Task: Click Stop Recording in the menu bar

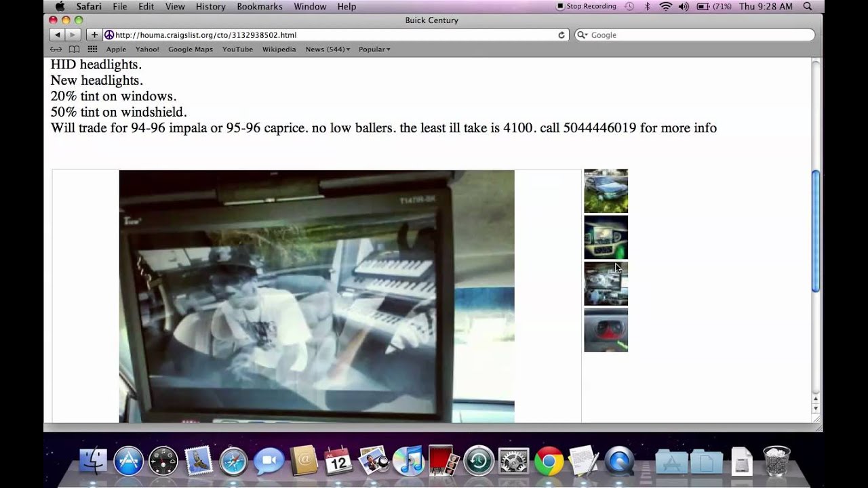Action: [x=587, y=7]
